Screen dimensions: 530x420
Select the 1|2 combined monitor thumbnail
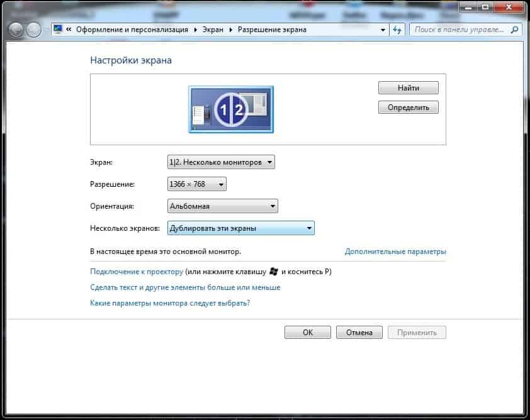(x=231, y=109)
